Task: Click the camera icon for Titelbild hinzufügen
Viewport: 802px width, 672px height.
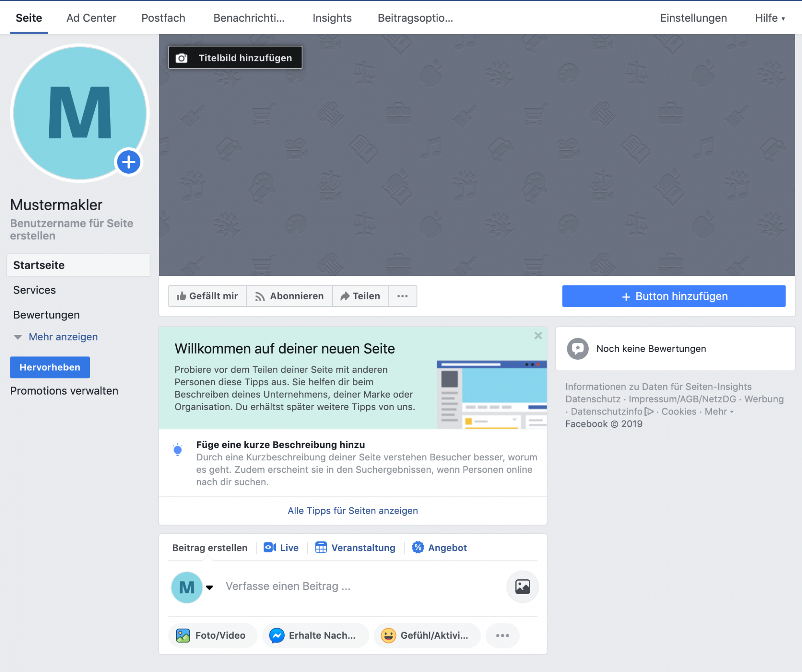Action: point(182,58)
